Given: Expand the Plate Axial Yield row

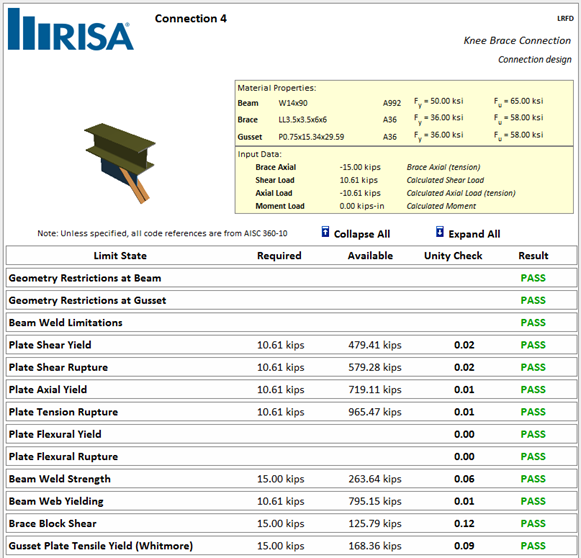Looking at the screenshot, I should point(291,390).
